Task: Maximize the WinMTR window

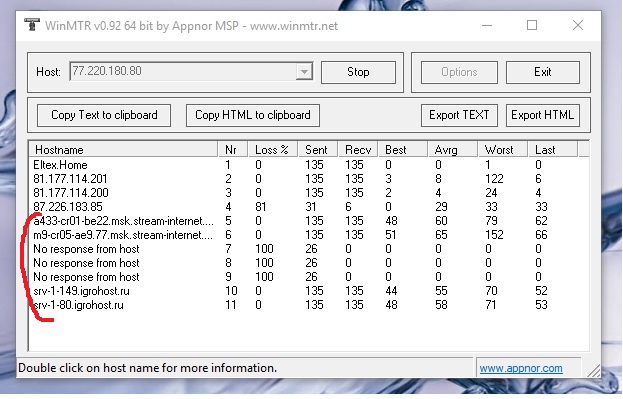Action: (x=532, y=25)
